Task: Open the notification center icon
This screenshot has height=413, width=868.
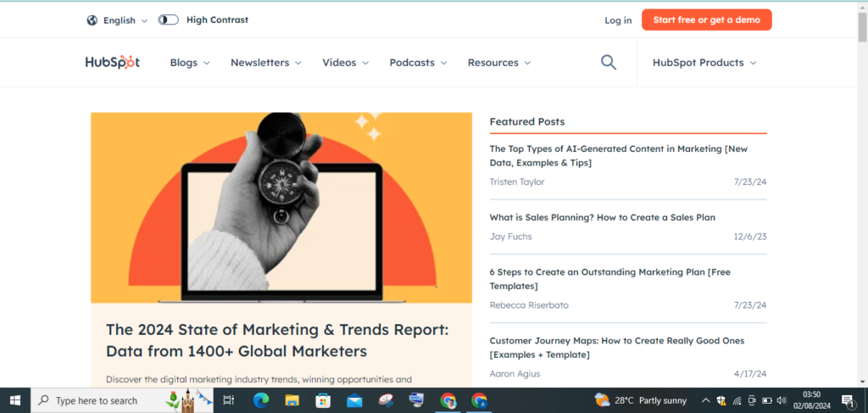Action: 847,400
